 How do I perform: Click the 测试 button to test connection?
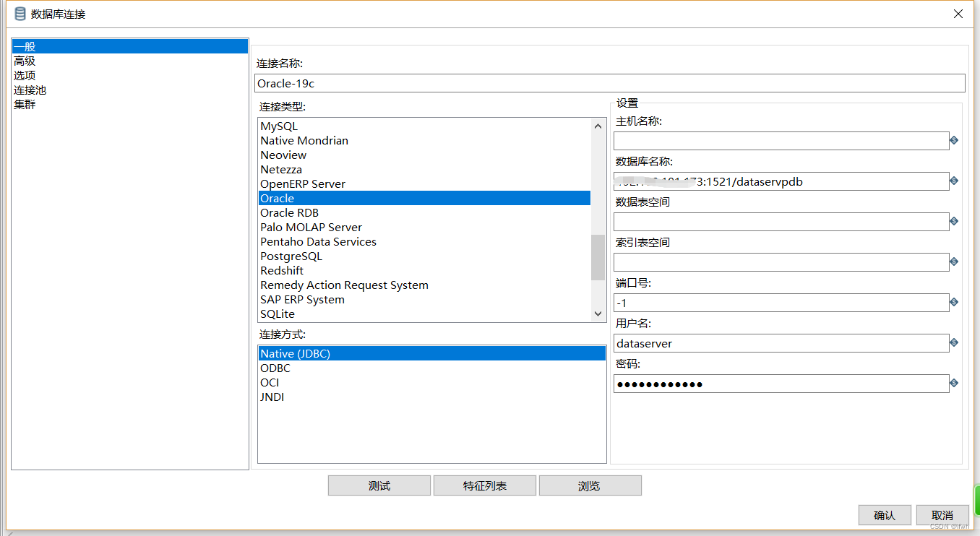click(x=379, y=485)
